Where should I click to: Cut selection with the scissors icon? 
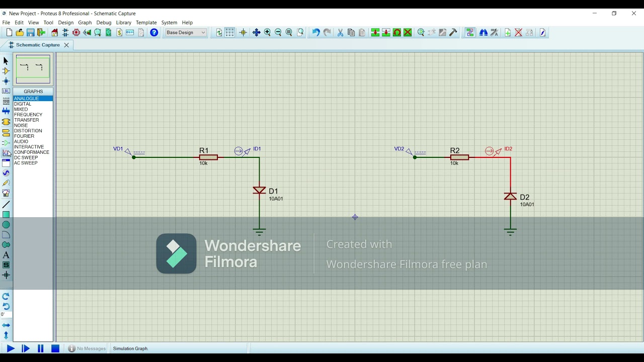(341, 33)
